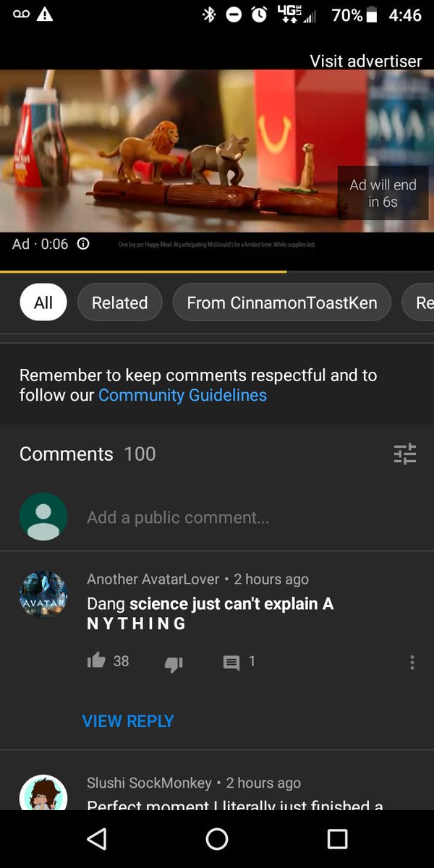Tap Visit advertiser link
Image resolution: width=434 pixels, height=868 pixels.
(x=365, y=61)
